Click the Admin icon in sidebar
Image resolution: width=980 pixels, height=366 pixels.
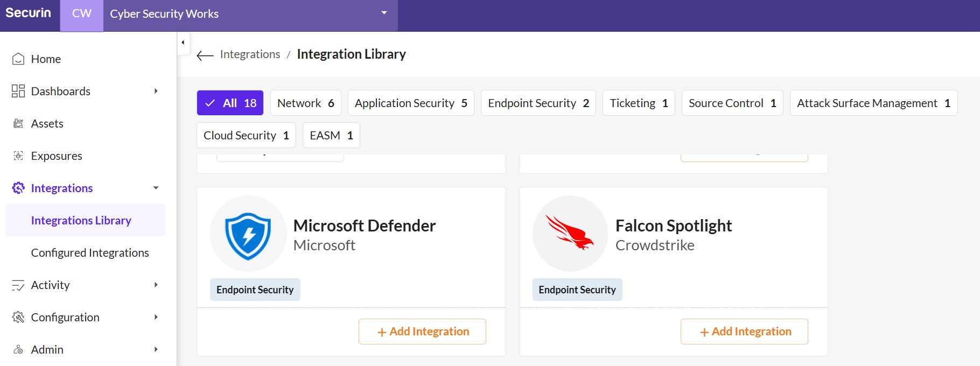click(x=18, y=349)
